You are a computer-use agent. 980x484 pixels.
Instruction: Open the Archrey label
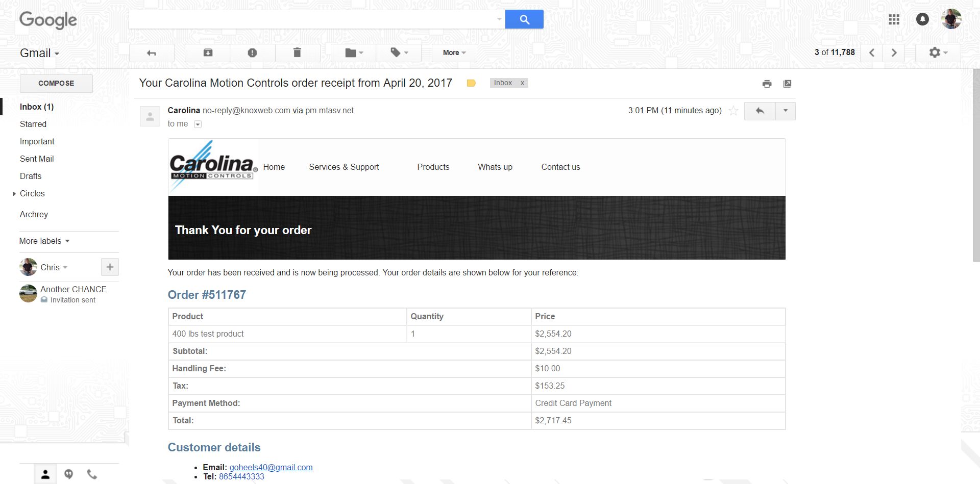click(x=34, y=214)
